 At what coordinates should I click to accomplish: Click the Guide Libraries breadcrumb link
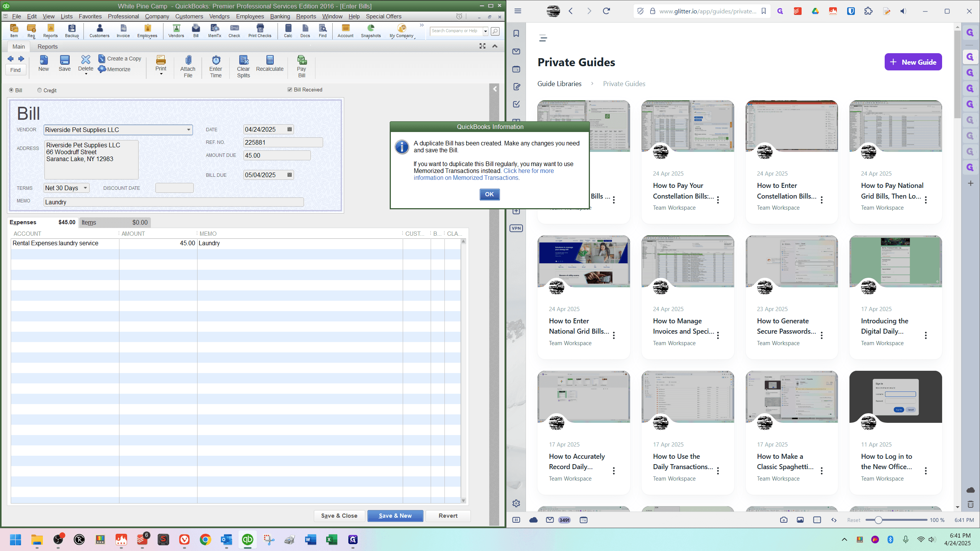(559, 84)
